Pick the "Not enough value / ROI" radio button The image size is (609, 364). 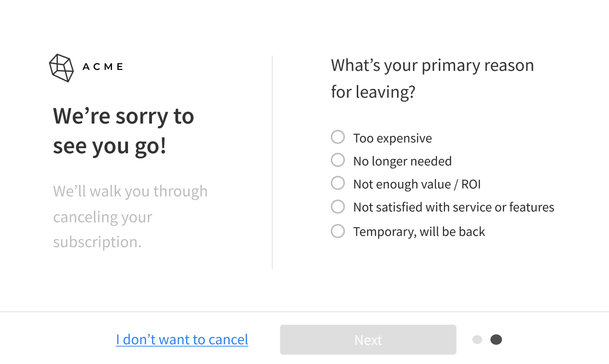[338, 183]
